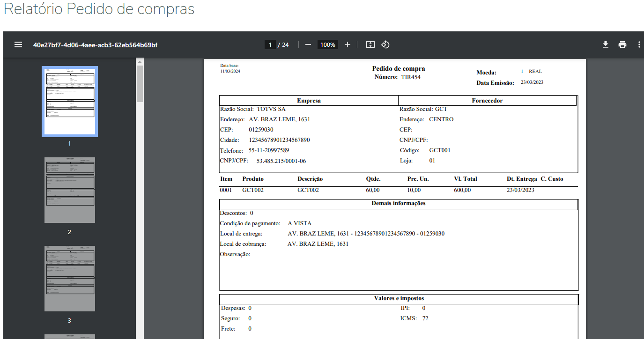The width and height of the screenshot is (644, 339).
Task: Edit the current page number field
Action: click(x=270, y=45)
